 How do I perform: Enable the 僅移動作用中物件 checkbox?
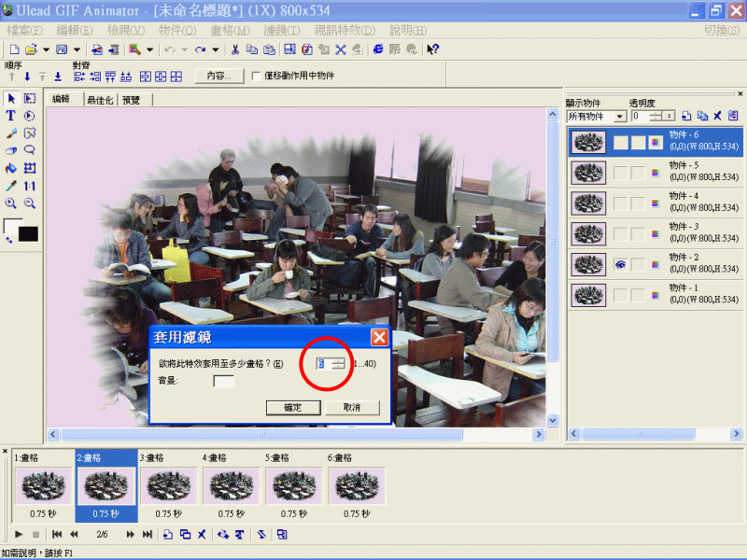(x=257, y=76)
